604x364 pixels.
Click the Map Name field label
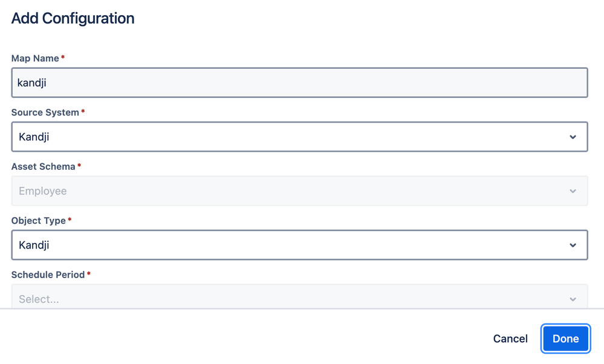pyautogui.click(x=35, y=59)
